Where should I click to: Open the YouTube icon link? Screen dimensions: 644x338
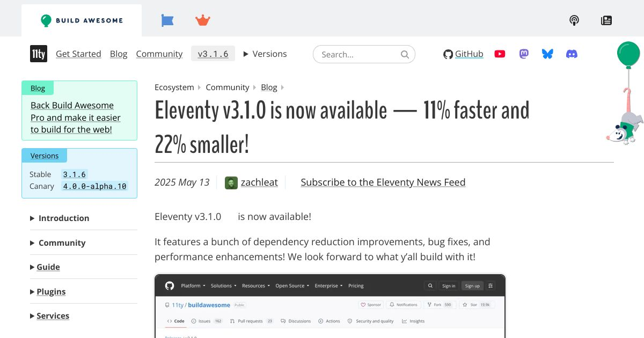[500, 54]
